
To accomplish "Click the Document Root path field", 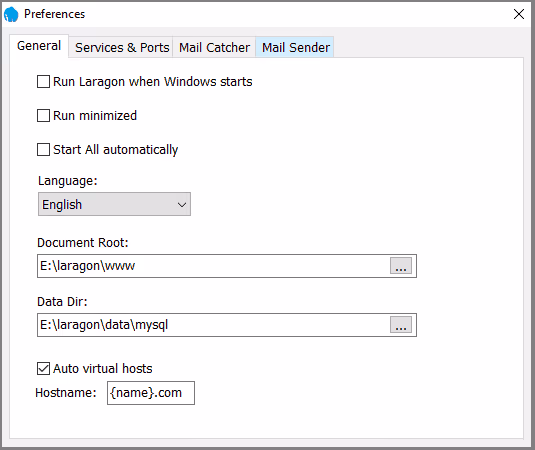I will [x=213, y=266].
